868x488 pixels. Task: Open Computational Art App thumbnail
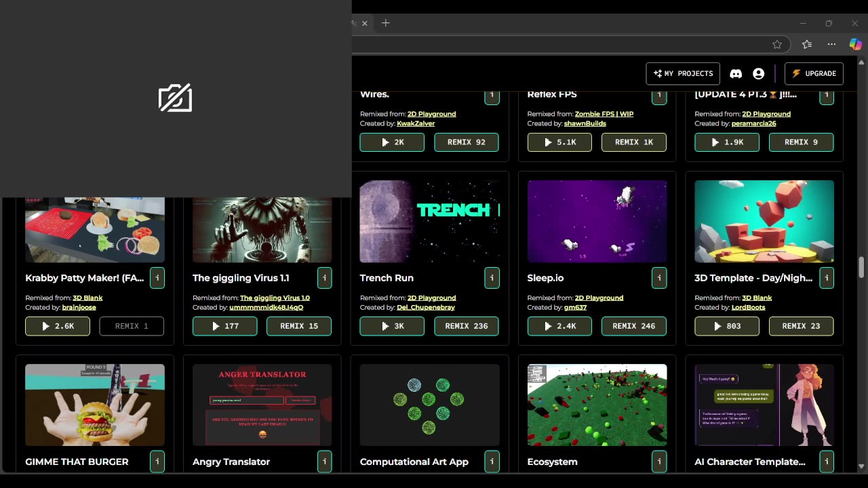pos(430,405)
